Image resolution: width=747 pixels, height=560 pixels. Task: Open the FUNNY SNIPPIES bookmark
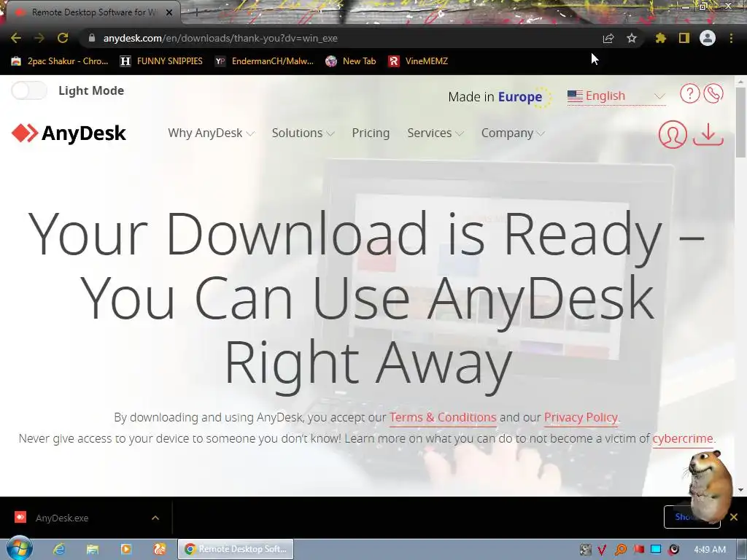[161, 61]
